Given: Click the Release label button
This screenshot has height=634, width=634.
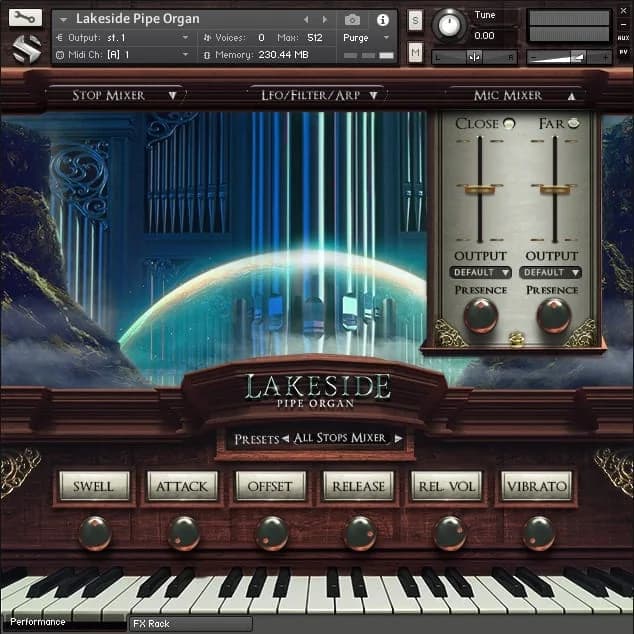Looking at the screenshot, I should (358, 486).
